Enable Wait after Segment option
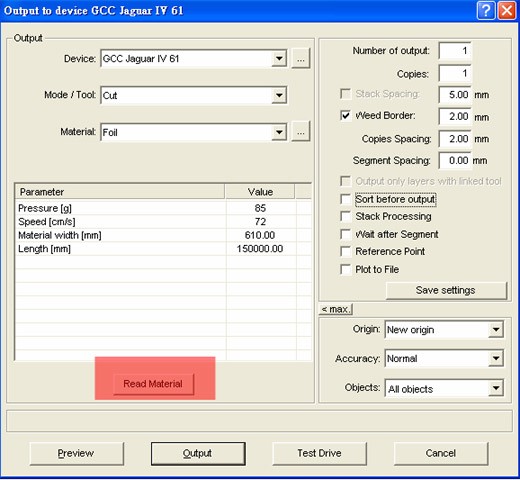This screenshot has width=520, height=480. 345,234
